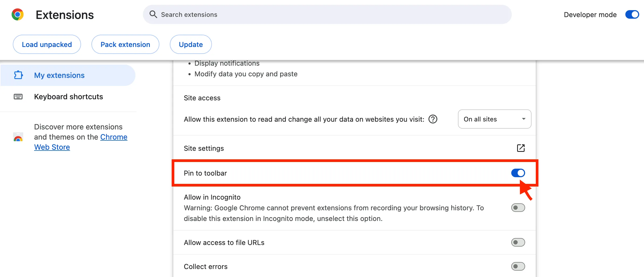Turn on Collect errors switch

point(518,266)
